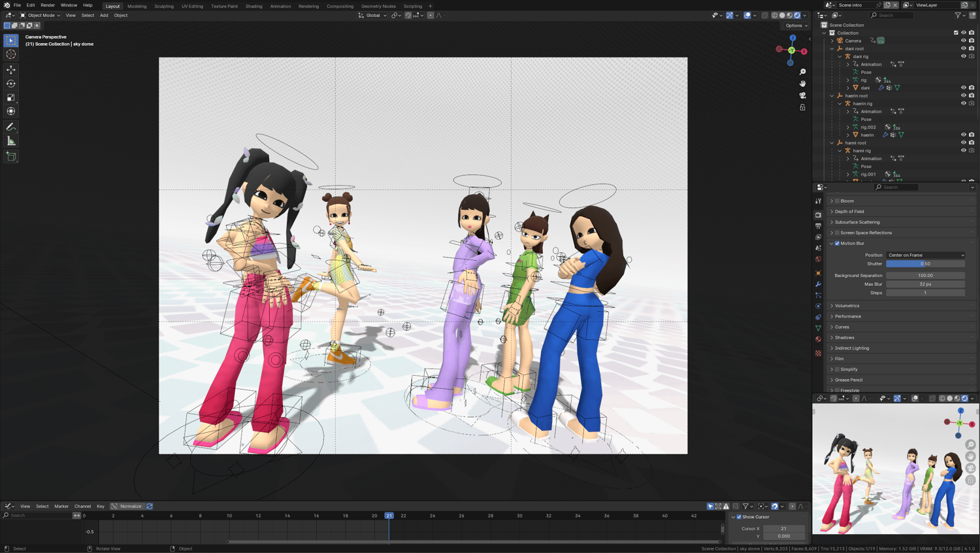Choose the Measure tool
This screenshot has width=980, height=553.
pyautogui.click(x=11, y=141)
